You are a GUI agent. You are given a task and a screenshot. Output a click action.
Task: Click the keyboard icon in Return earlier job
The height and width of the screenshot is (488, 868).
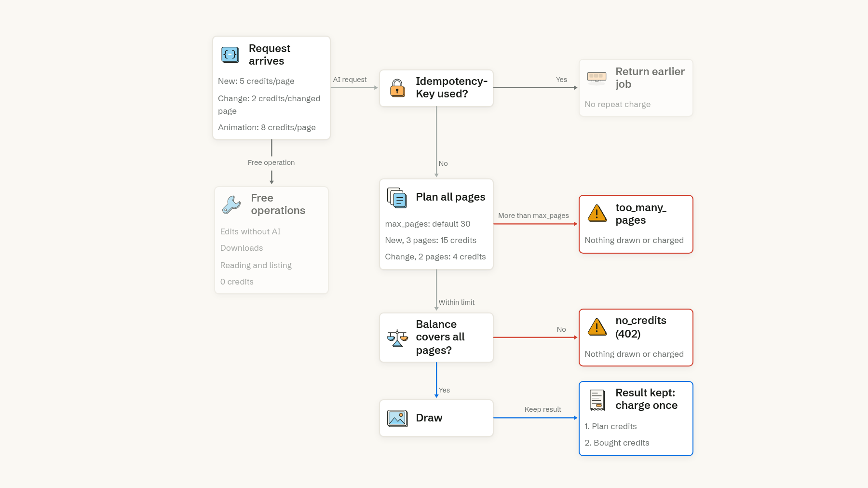point(597,78)
